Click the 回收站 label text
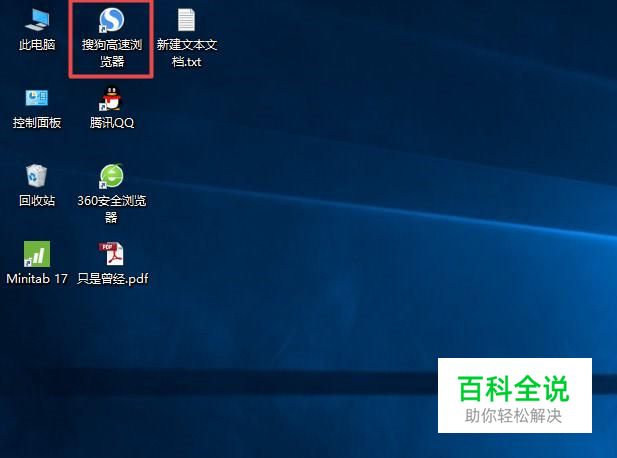This screenshot has height=458, width=617. point(37,201)
